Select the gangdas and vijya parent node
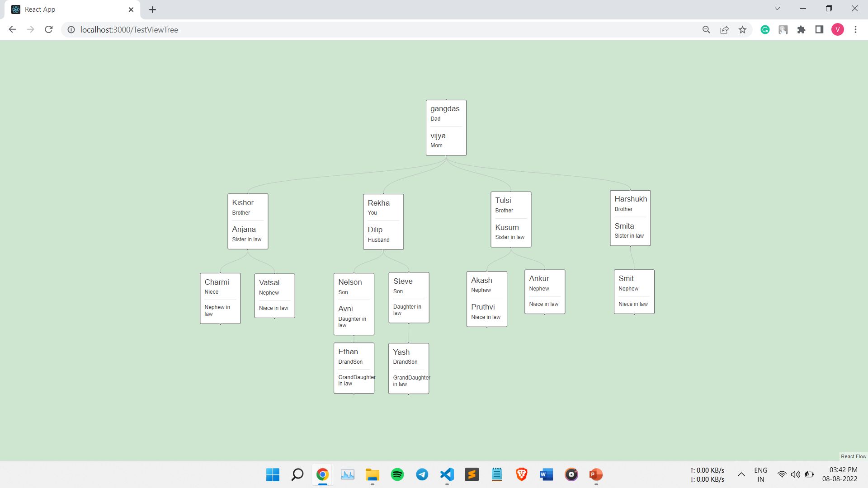Screen dimensions: 868x488 (x=445, y=127)
